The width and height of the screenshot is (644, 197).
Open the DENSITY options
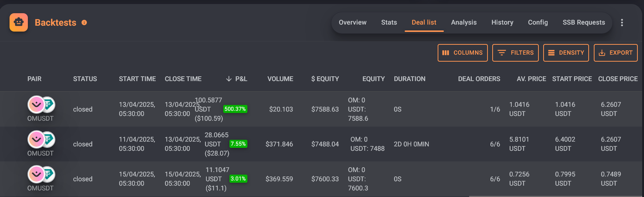[x=566, y=53]
